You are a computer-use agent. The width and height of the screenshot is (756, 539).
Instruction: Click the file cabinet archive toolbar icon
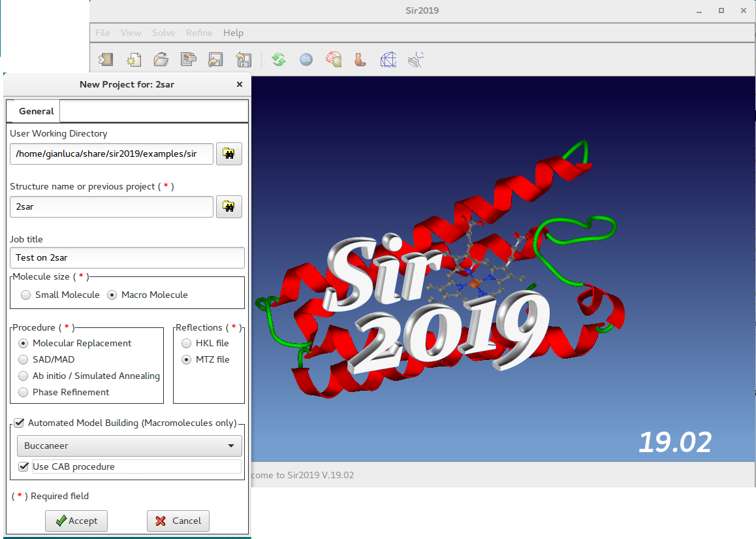coord(189,59)
